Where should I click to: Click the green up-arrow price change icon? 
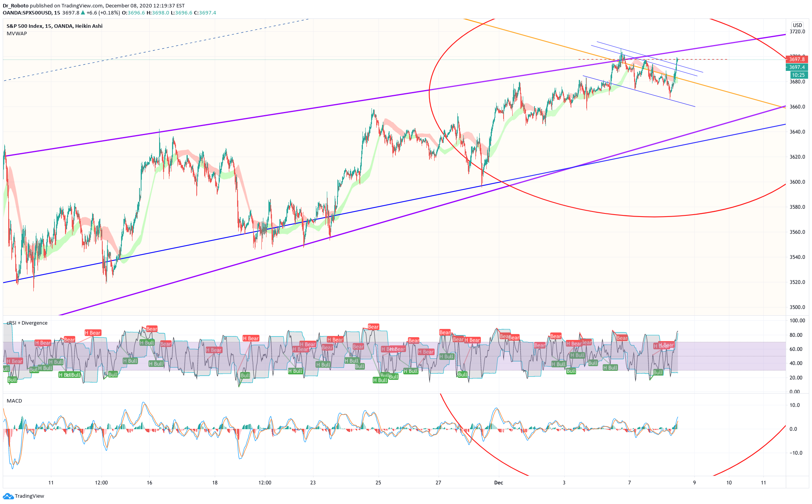83,13
